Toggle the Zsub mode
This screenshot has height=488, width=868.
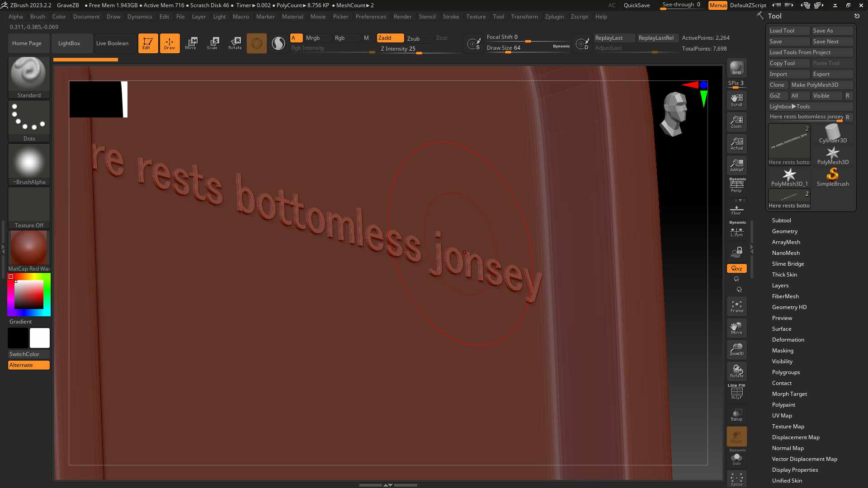[x=414, y=38]
